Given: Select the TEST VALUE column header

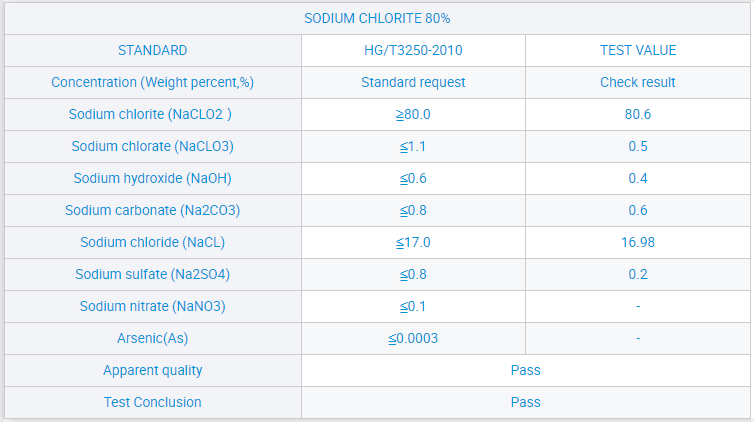Looking at the screenshot, I should pyautogui.click(x=638, y=50).
